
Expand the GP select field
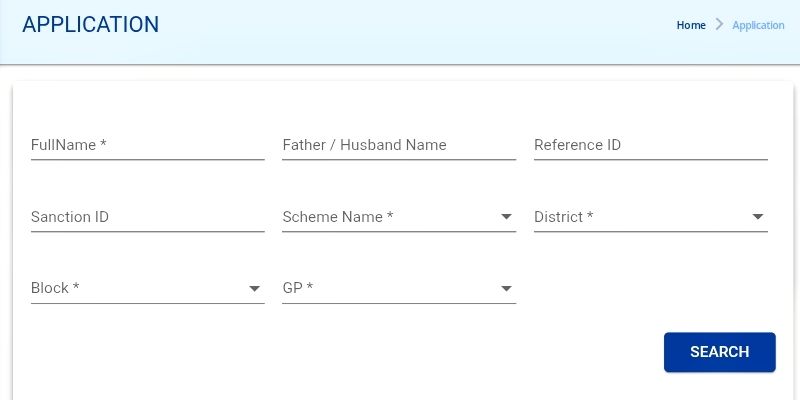tap(388, 288)
